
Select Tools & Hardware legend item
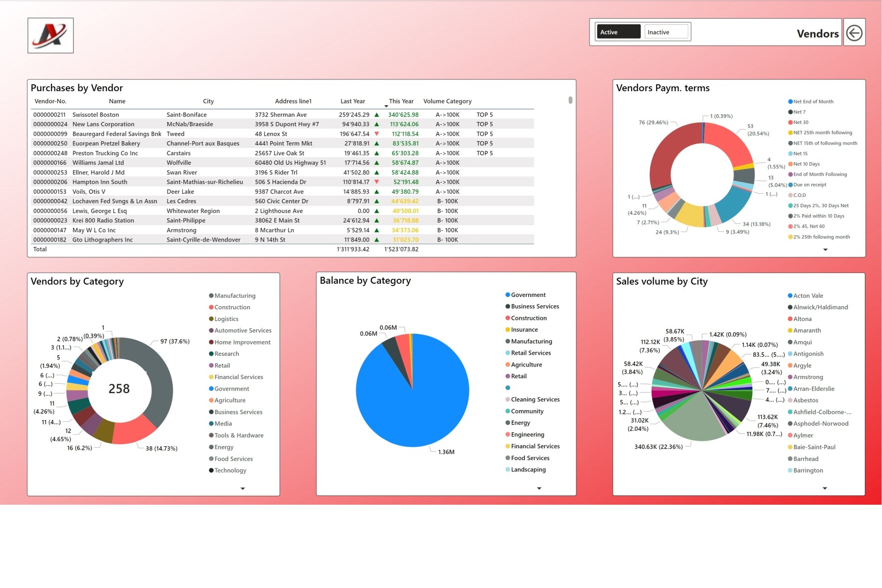coord(236,435)
